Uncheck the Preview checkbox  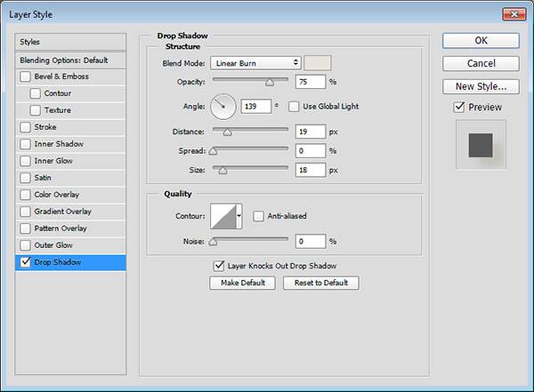click(459, 108)
